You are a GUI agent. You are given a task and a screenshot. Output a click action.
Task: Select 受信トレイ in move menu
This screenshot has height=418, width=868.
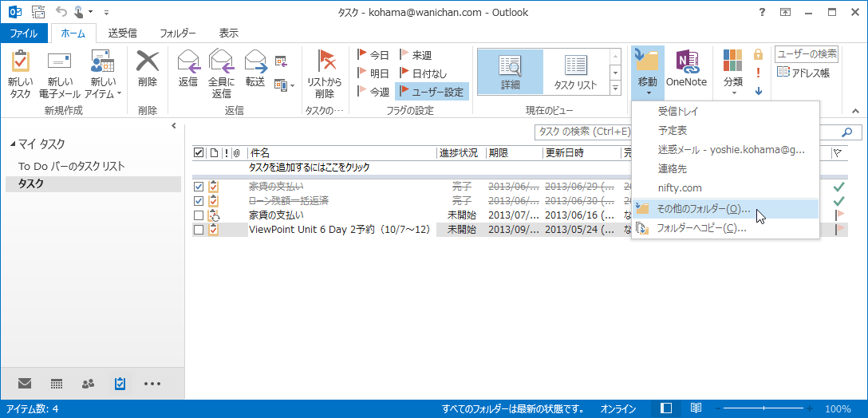[x=725, y=112]
